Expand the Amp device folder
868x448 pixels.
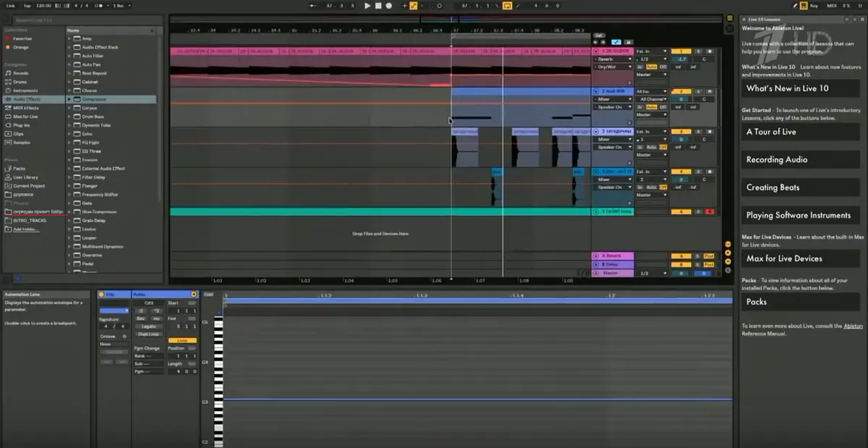pos(70,38)
